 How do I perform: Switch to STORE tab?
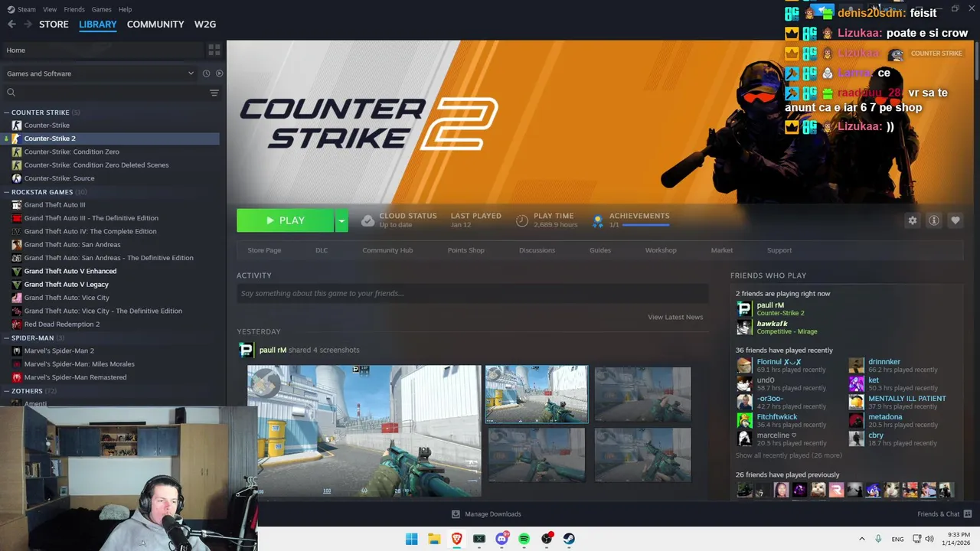[x=54, y=24]
